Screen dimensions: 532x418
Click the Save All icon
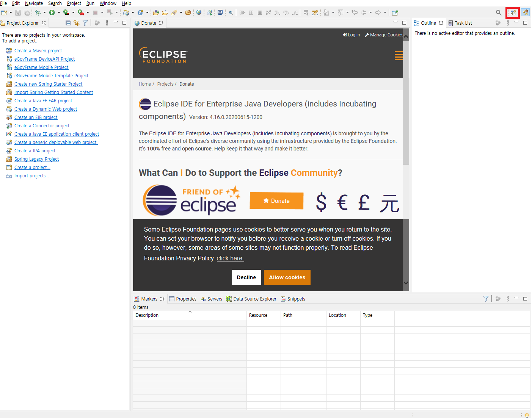(x=27, y=13)
